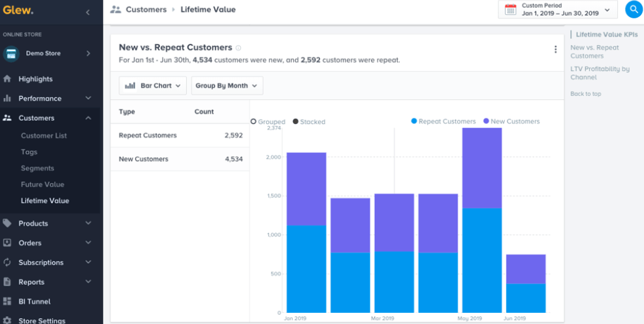Expand the Orders menu chevron
Viewport: 644px width, 324px height.
click(x=88, y=243)
